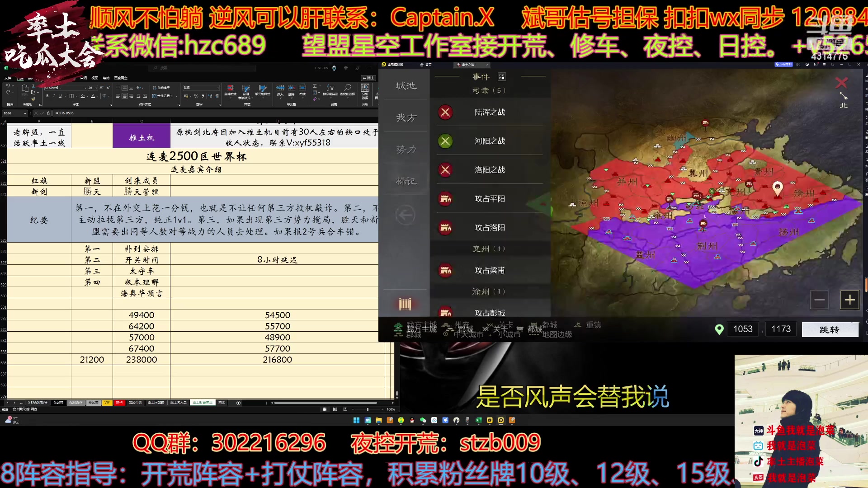Toggle Italic formatting in Excel ribbon
The height and width of the screenshot is (488, 868).
(54, 96)
